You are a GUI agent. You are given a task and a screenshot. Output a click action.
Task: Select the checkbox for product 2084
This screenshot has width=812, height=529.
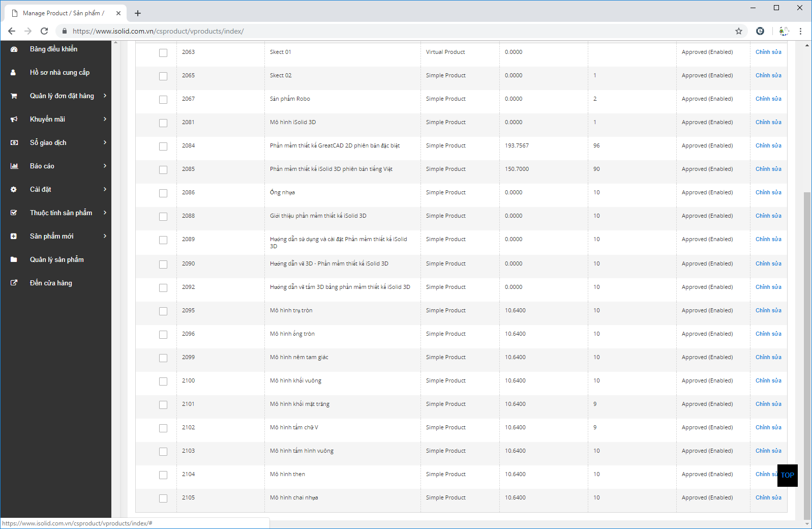pyautogui.click(x=163, y=146)
